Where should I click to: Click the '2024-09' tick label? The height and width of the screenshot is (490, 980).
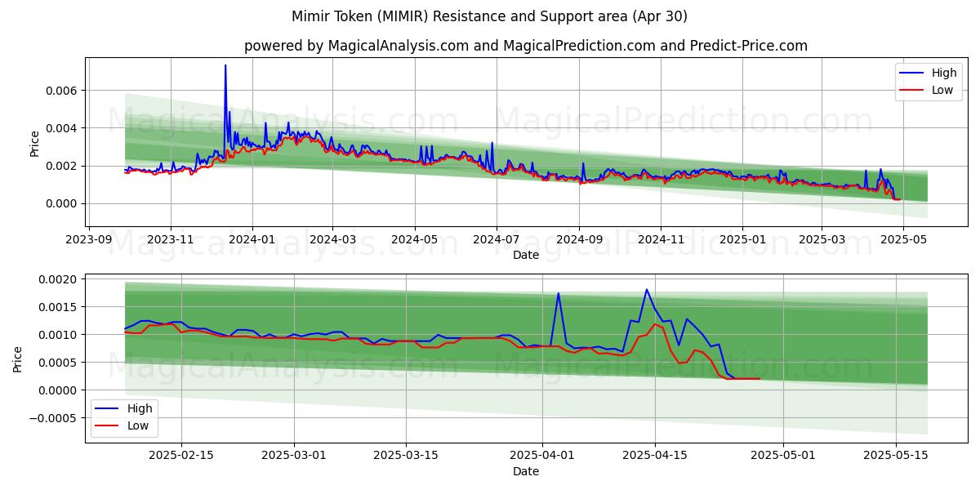tap(579, 239)
